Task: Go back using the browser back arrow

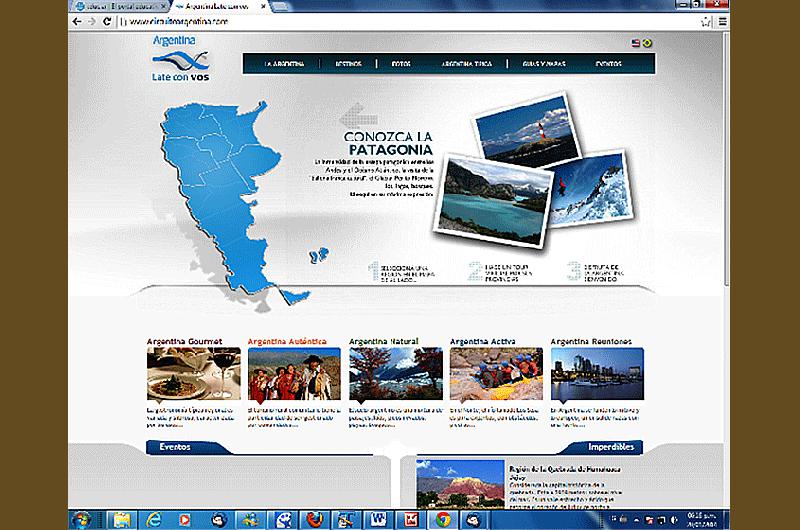Action: click(x=77, y=21)
